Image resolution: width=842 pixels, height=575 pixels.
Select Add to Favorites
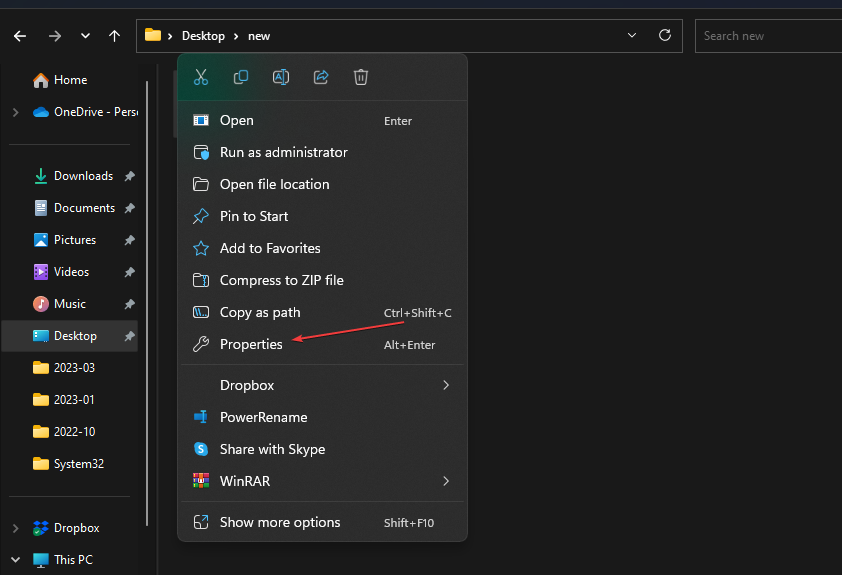322,248
